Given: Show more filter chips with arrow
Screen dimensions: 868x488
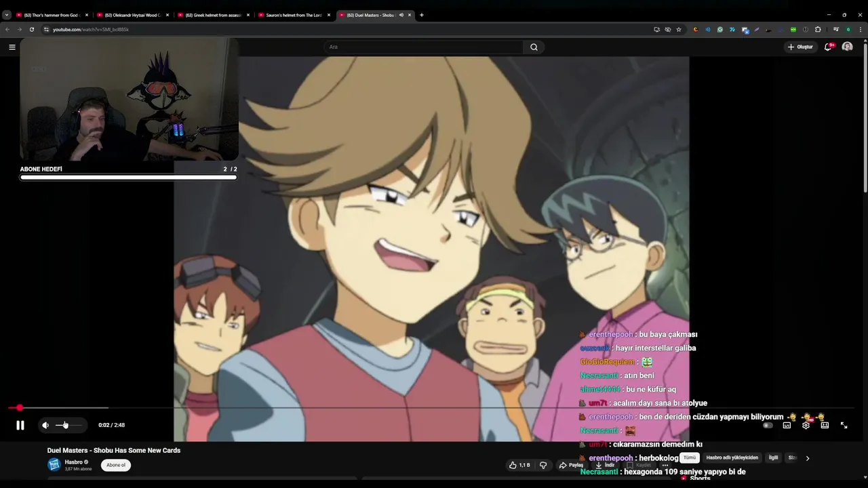Looking at the screenshot, I should pos(807,458).
